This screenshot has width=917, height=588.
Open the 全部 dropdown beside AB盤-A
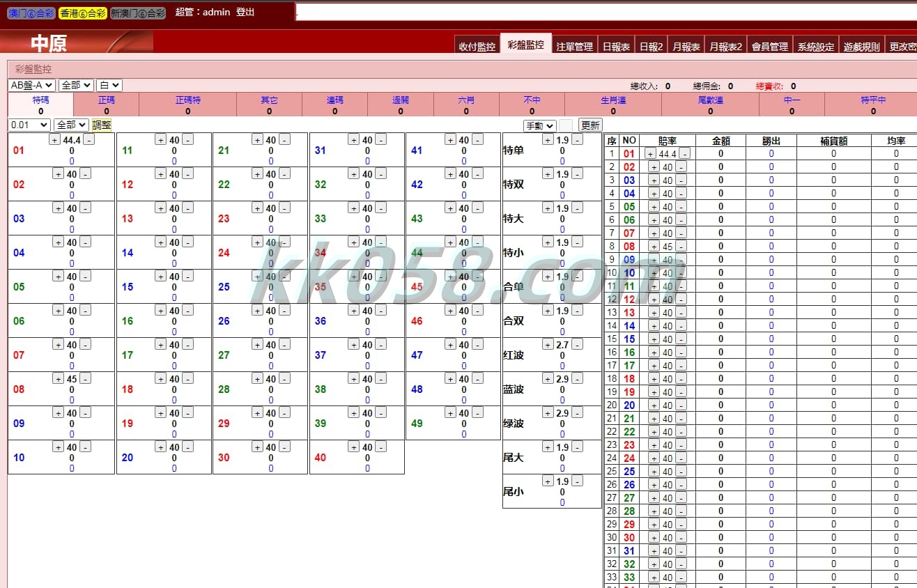[x=76, y=85]
